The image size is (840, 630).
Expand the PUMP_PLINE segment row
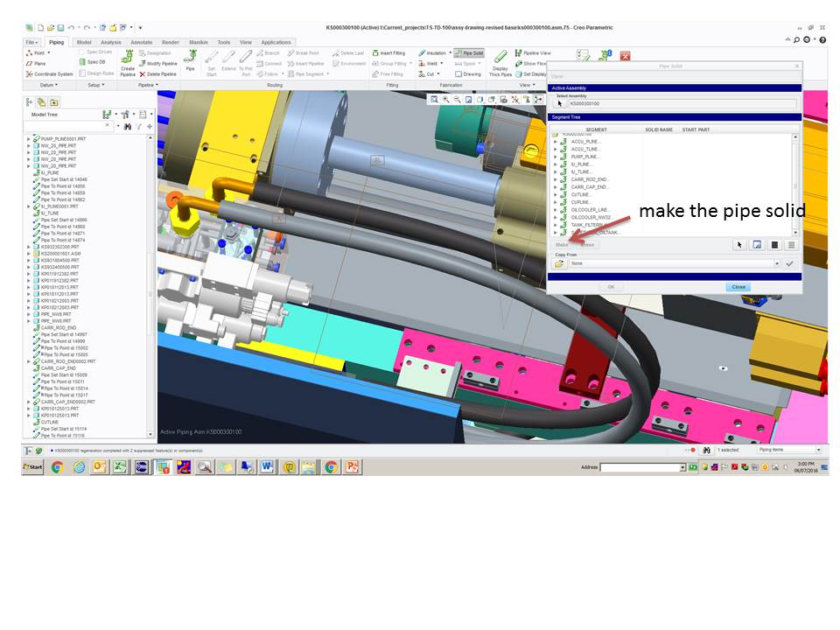click(x=556, y=157)
